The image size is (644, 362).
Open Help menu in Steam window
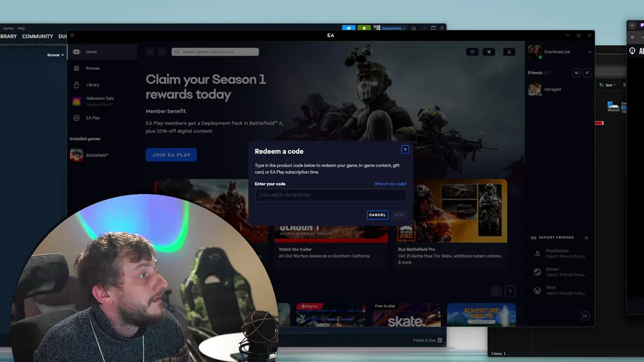pos(21,28)
